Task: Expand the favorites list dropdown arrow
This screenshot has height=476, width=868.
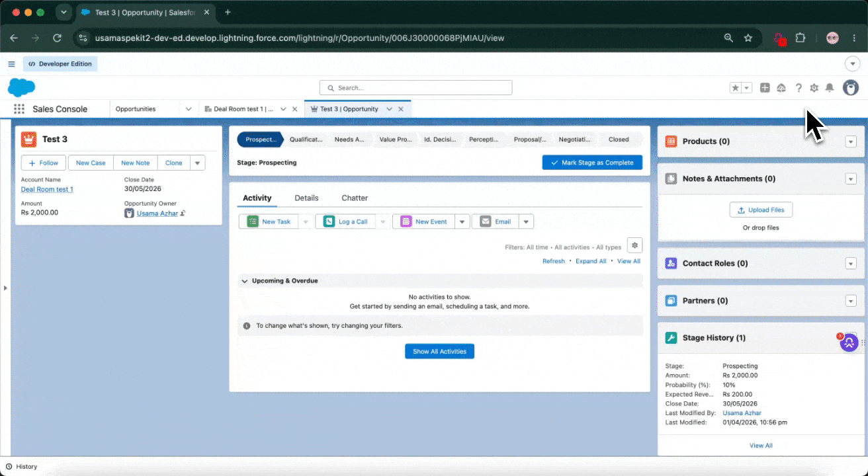Action: click(747, 88)
